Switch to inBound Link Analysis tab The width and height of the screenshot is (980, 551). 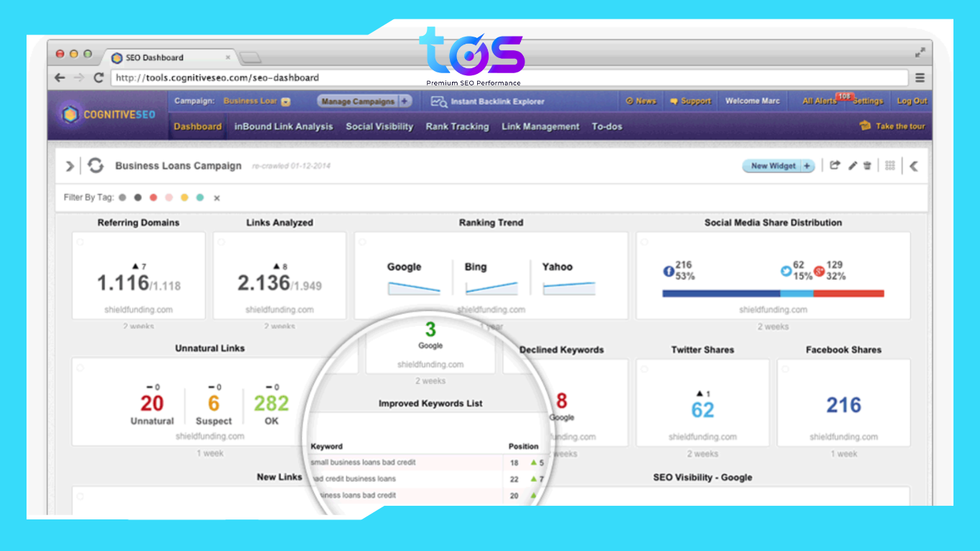[283, 126]
